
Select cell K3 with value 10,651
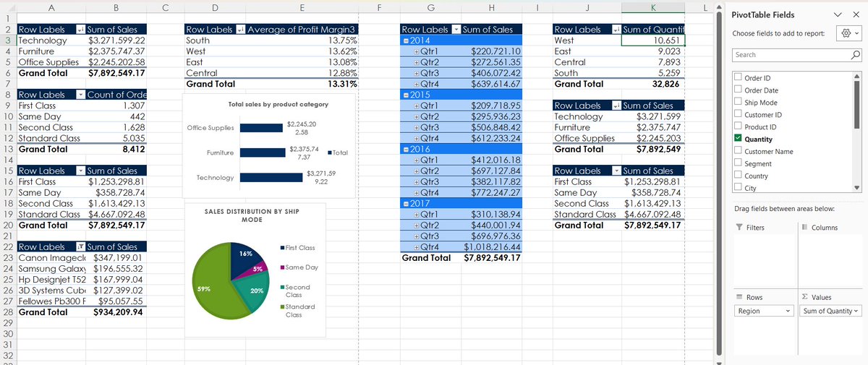(653, 40)
